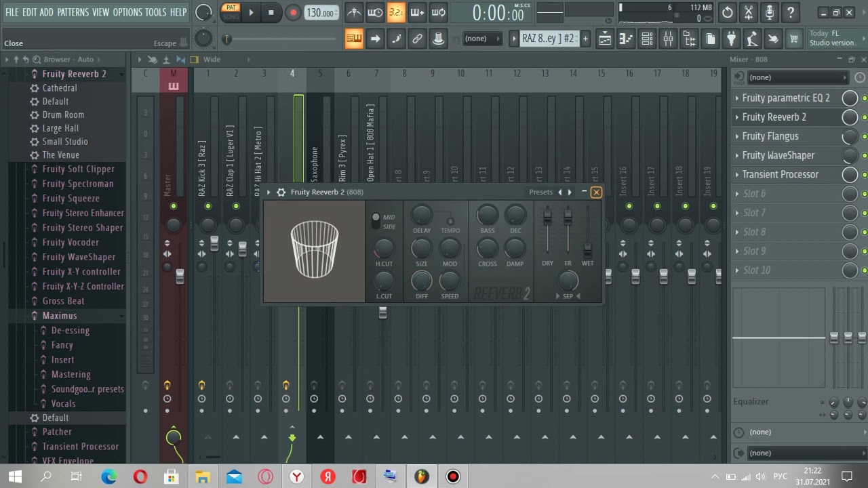
Task: Toggle the metronome icon
Action: (x=354, y=12)
